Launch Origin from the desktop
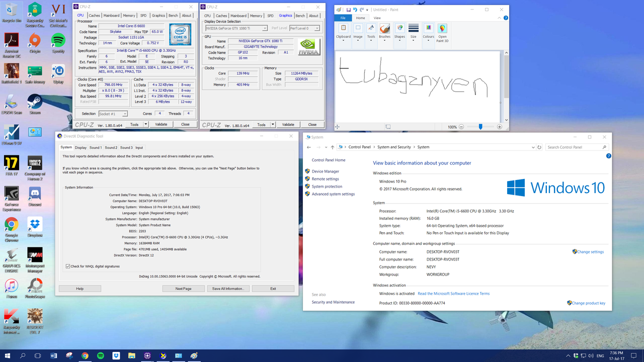The image size is (644, 362). 35,43
